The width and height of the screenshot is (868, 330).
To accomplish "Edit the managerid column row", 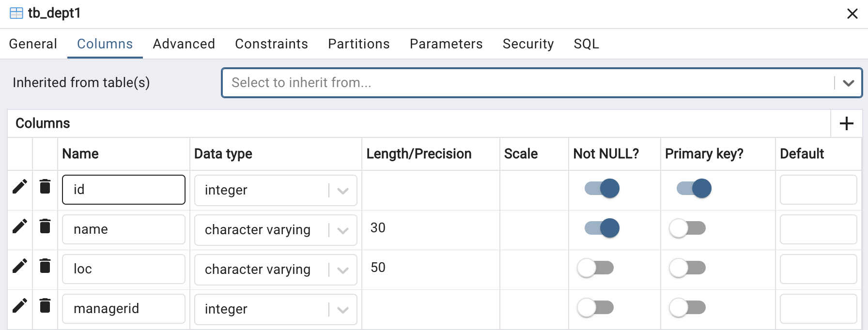I will pos(20,305).
